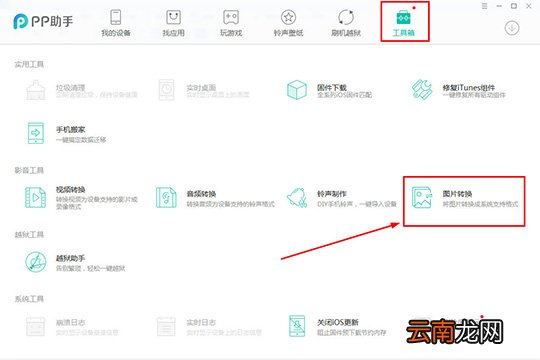This screenshot has height=360, width=540.
Task: Click the 铃声制作 description line
Action: [x=356, y=204]
